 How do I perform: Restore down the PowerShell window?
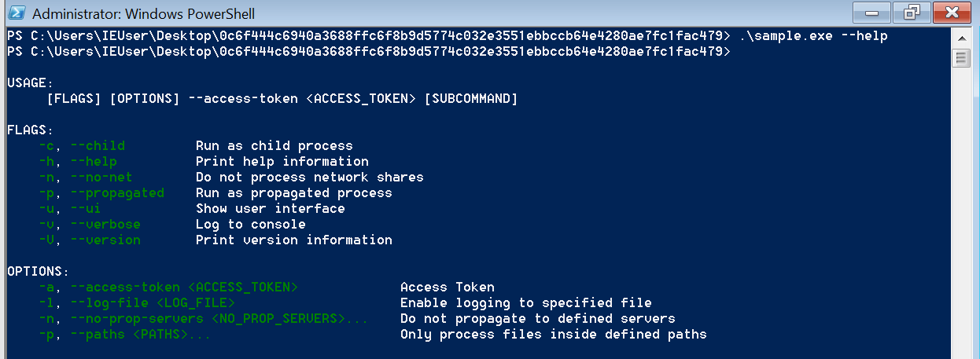click(x=911, y=13)
